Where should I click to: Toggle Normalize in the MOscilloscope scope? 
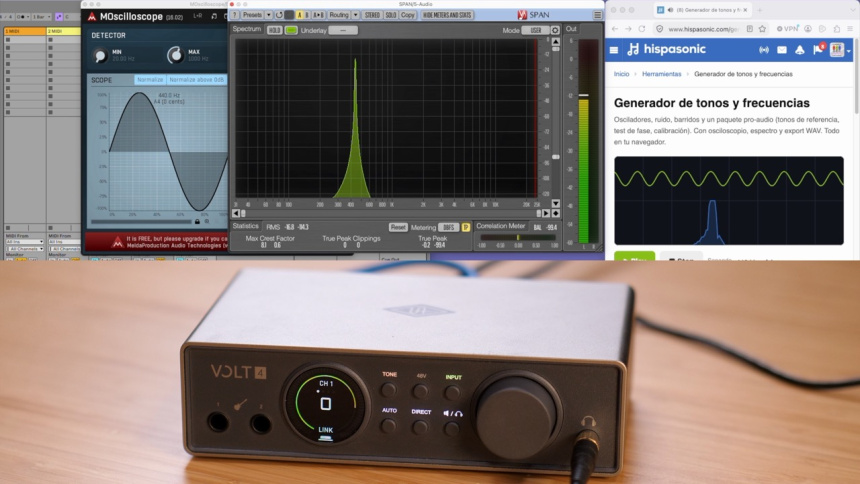[x=150, y=80]
